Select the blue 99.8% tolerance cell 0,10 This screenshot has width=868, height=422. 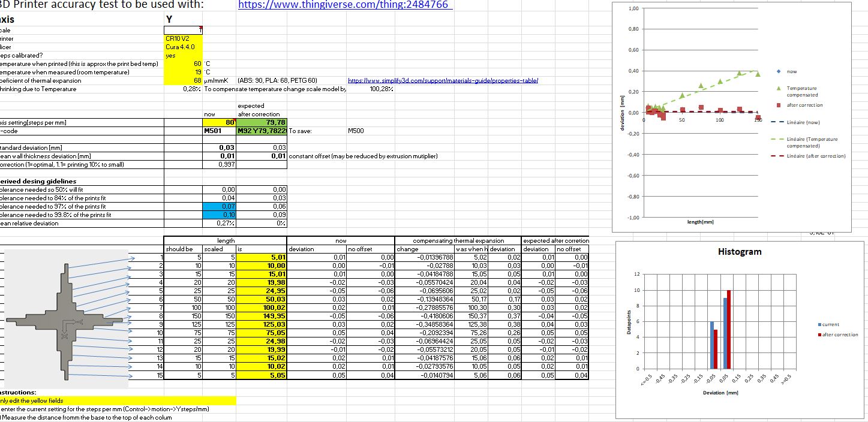click(x=220, y=215)
